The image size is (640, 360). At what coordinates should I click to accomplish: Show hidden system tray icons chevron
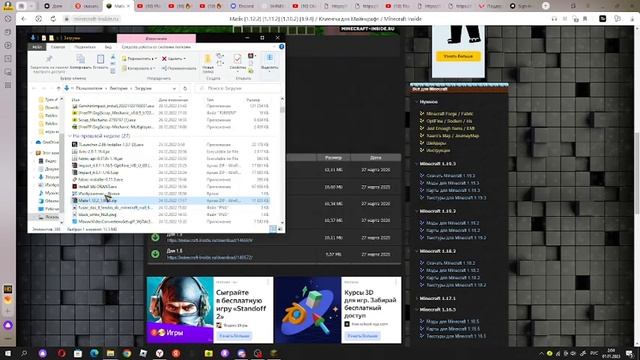coord(541,353)
